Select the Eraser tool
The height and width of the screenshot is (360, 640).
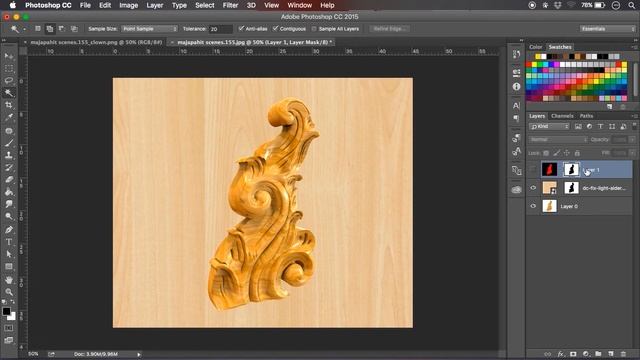click(9, 180)
